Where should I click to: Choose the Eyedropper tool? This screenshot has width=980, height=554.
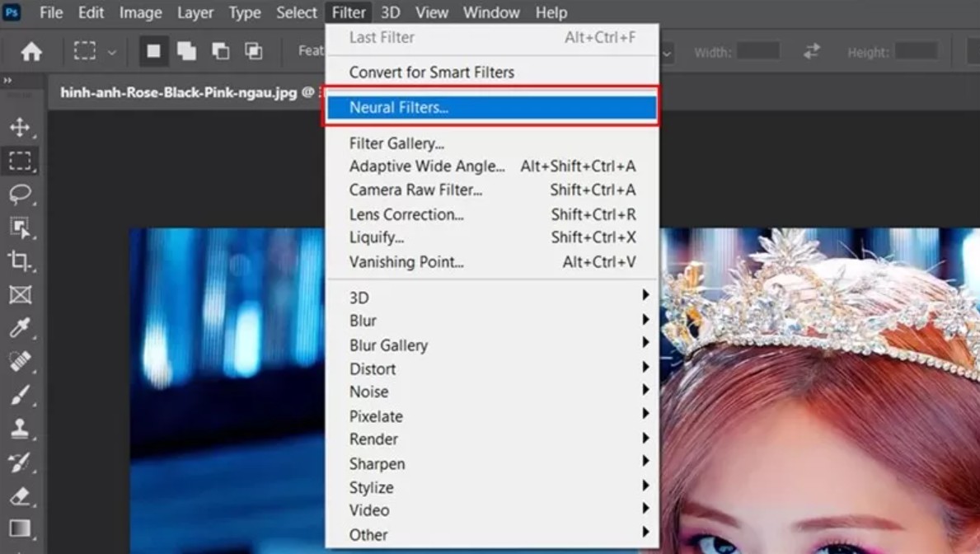[19, 329]
